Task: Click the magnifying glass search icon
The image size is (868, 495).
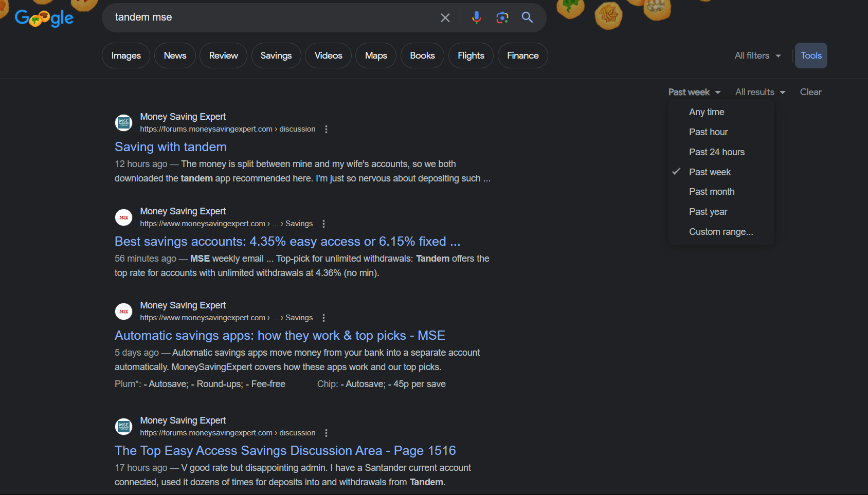Action: 527,17
